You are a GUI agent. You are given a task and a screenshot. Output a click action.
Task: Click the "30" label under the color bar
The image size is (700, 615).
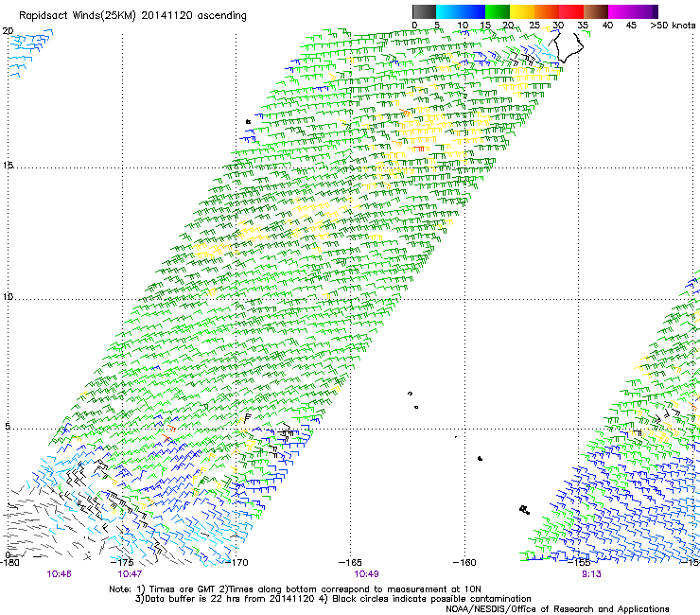tap(558, 26)
